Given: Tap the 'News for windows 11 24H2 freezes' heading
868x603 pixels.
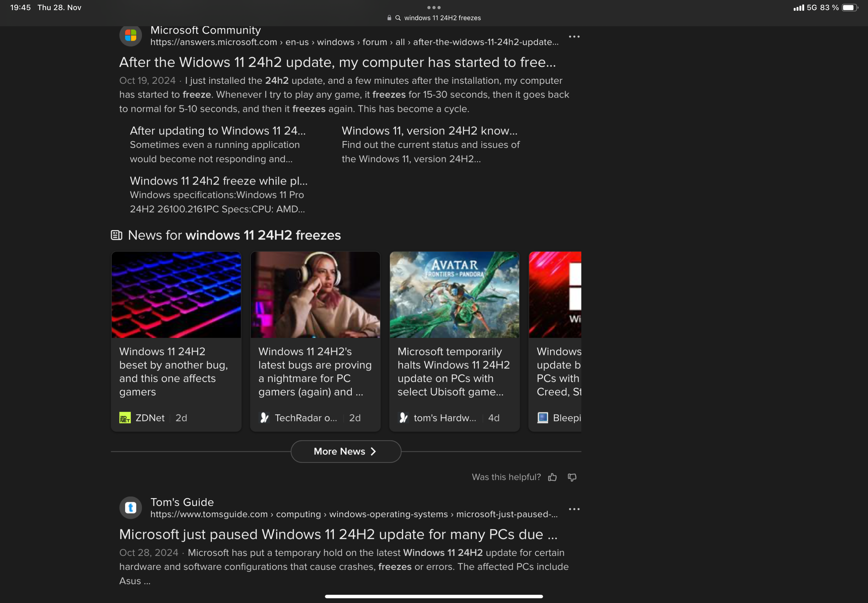Looking at the screenshot, I should [234, 235].
